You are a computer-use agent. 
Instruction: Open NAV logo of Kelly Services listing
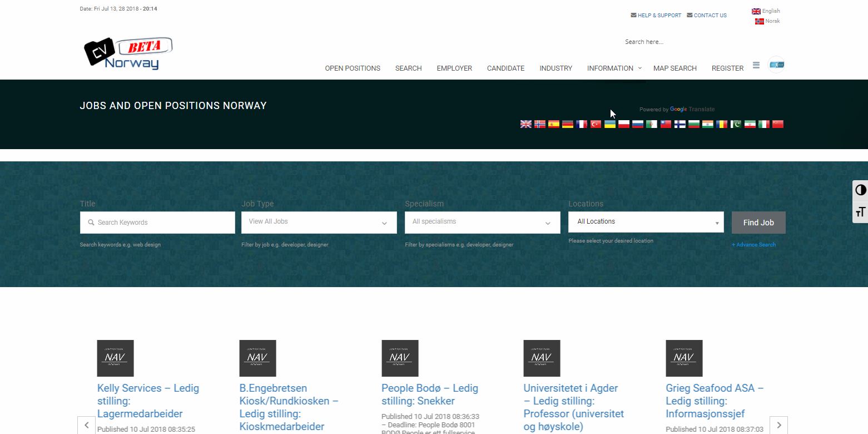(115, 358)
